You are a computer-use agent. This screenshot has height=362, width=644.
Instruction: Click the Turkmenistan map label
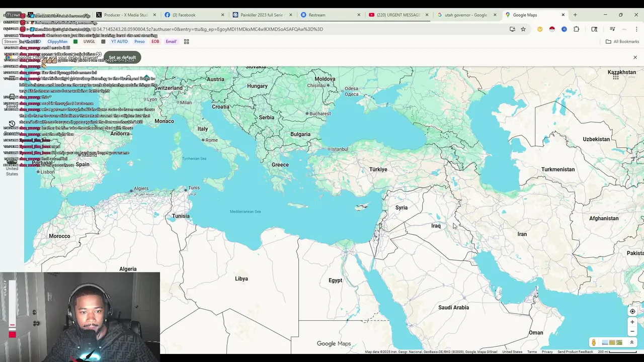point(557,169)
